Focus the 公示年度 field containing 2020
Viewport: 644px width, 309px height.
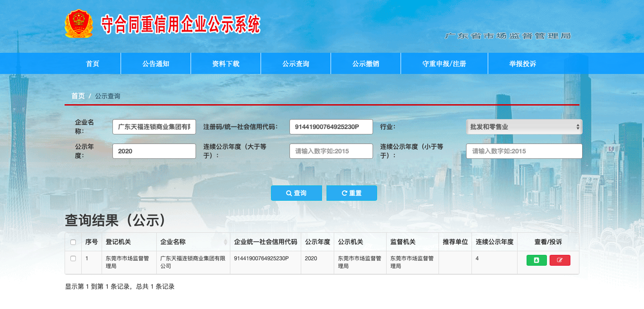click(154, 151)
